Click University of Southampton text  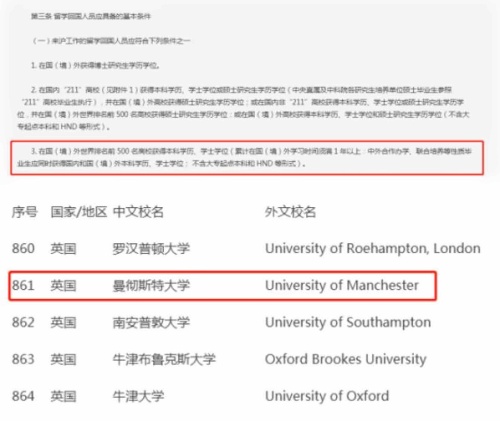(x=348, y=323)
